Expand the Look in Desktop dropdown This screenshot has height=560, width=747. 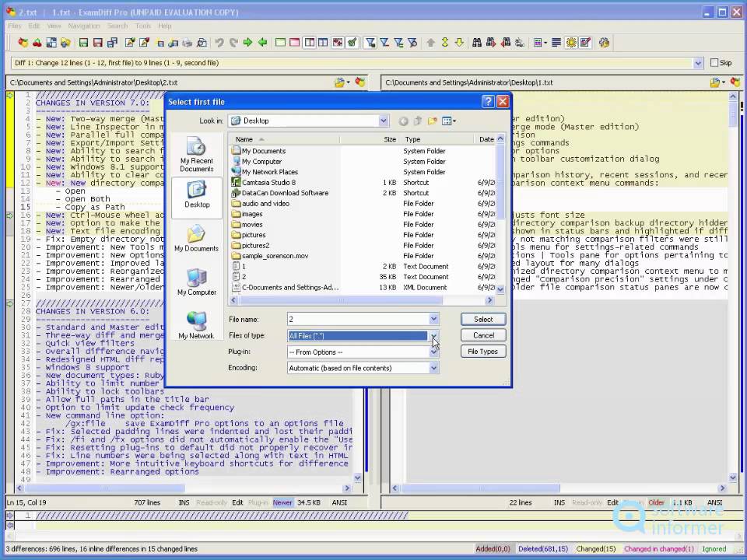(x=384, y=121)
